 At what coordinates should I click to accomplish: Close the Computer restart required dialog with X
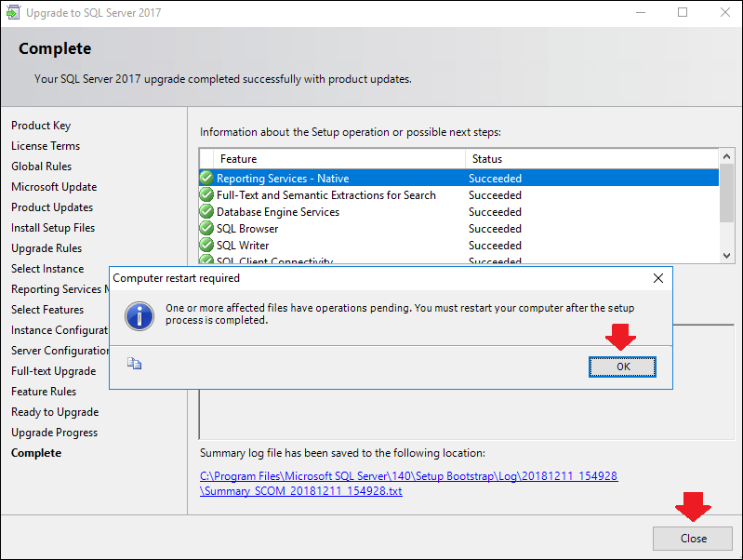pos(658,278)
